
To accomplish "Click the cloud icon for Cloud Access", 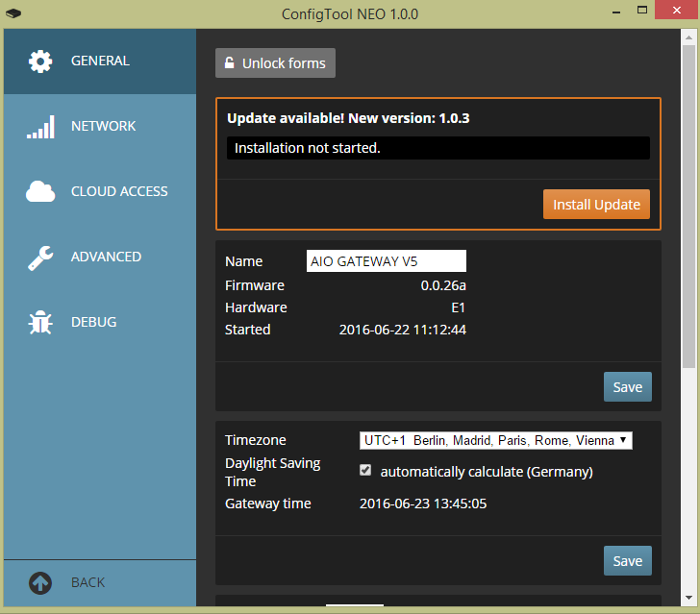I will (x=40, y=192).
